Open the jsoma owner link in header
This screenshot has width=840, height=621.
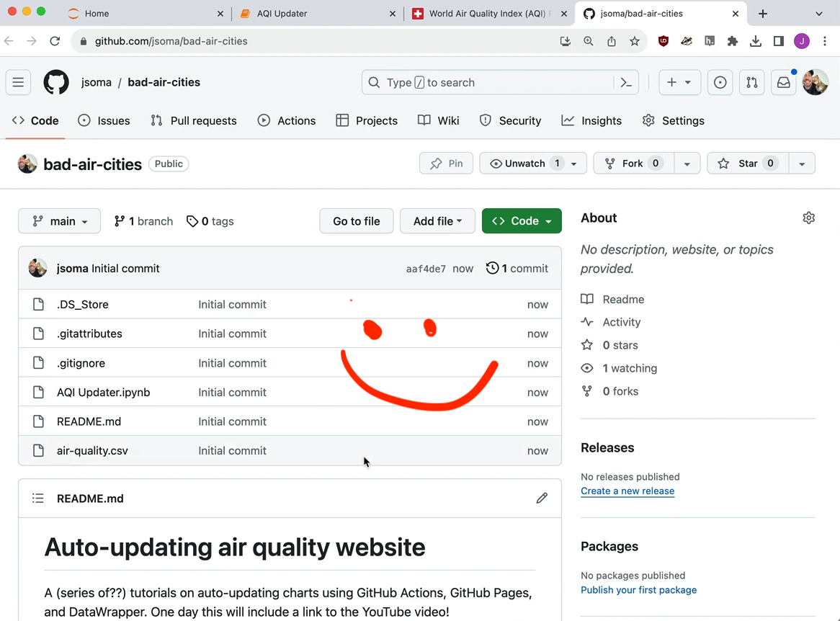point(97,83)
